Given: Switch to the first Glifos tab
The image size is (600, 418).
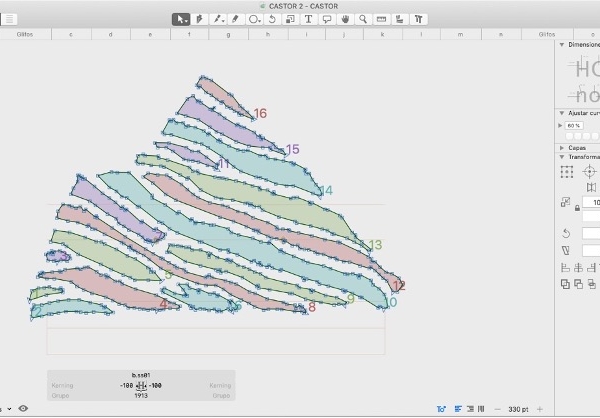Looking at the screenshot, I should pyautogui.click(x=27, y=34).
